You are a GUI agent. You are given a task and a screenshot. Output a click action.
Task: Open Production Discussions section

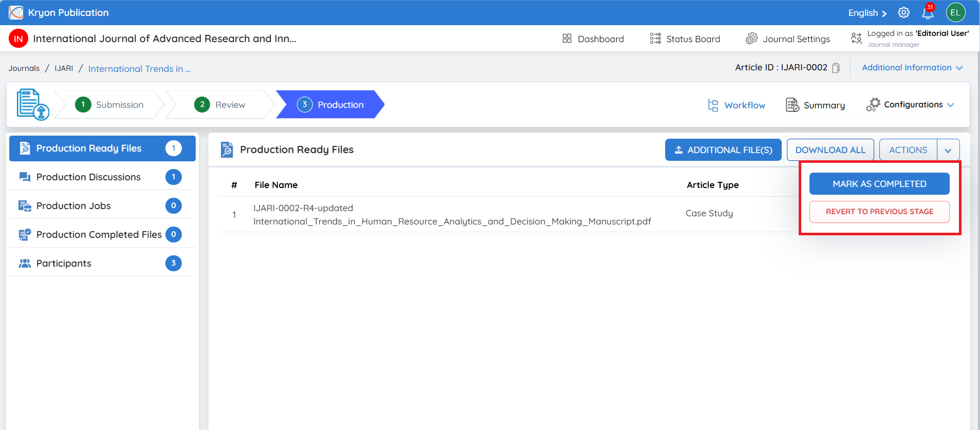[x=102, y=177]
